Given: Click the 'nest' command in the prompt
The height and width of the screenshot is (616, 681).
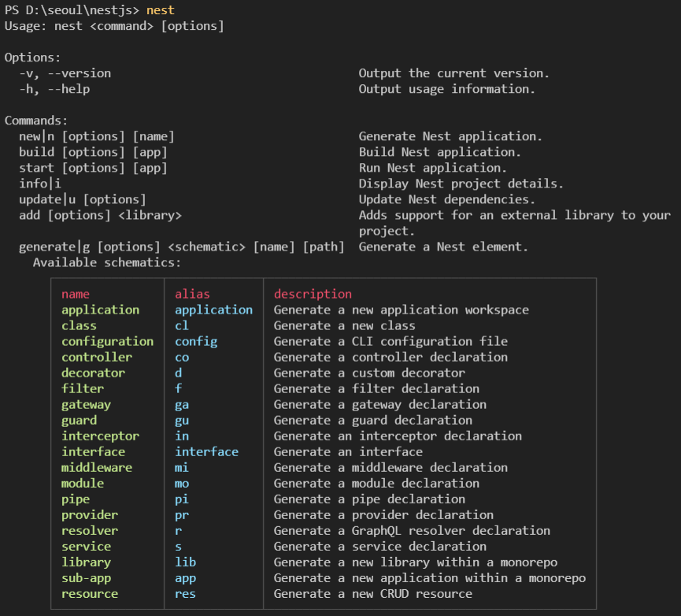Looking at the screenshot, I should coord(161,10).
